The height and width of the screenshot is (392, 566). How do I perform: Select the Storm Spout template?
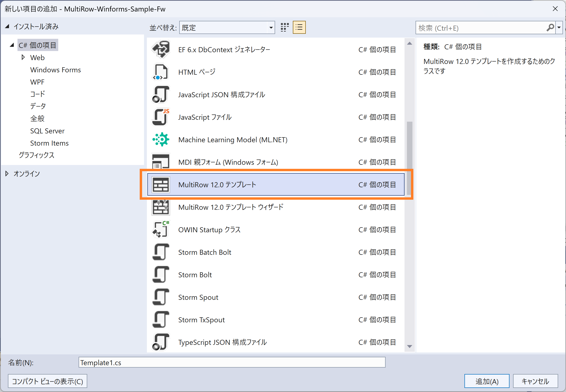click(x=276, y=297)
